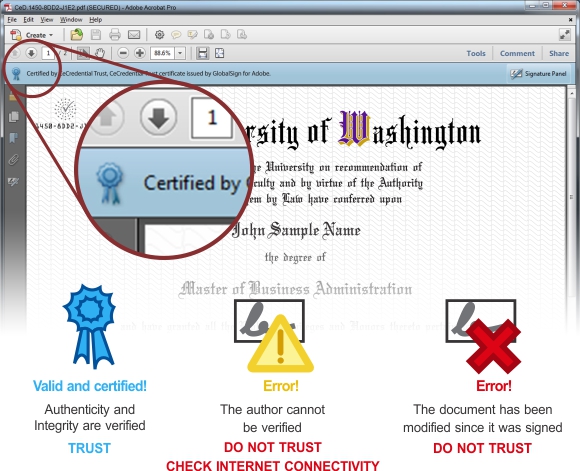580x471 pixels.
Task: Add a sticky note comment
Action: tap(176, 35)
